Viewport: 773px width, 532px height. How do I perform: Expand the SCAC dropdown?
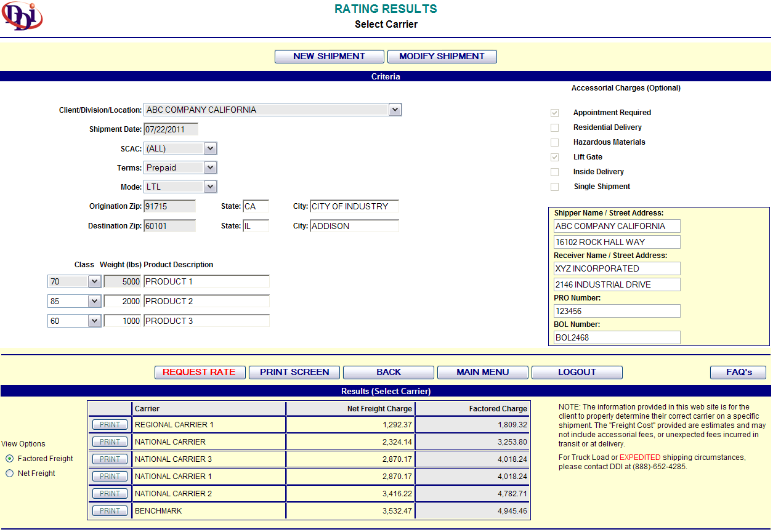[x=180, y=148]
